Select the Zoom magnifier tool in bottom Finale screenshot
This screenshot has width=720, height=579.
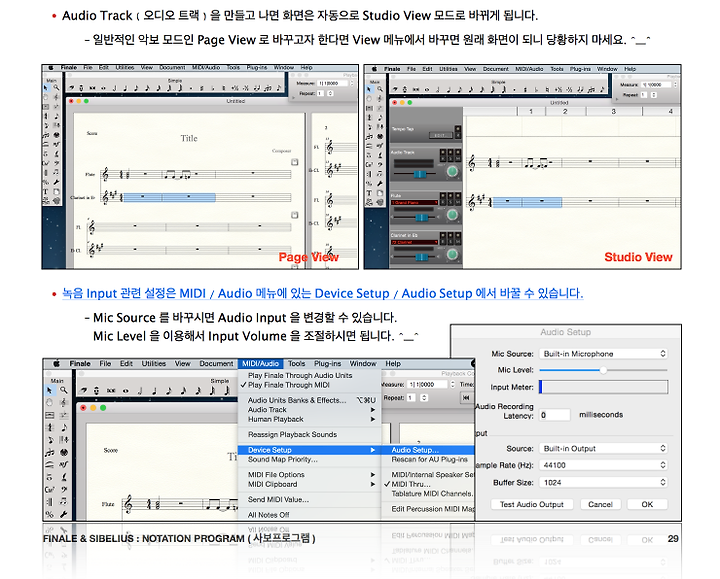(64, 390)
